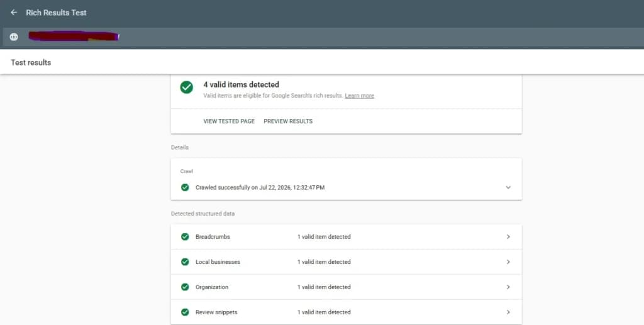644x325 pixels.
Task: Select the Review snippets label
Action: (216, 312)
